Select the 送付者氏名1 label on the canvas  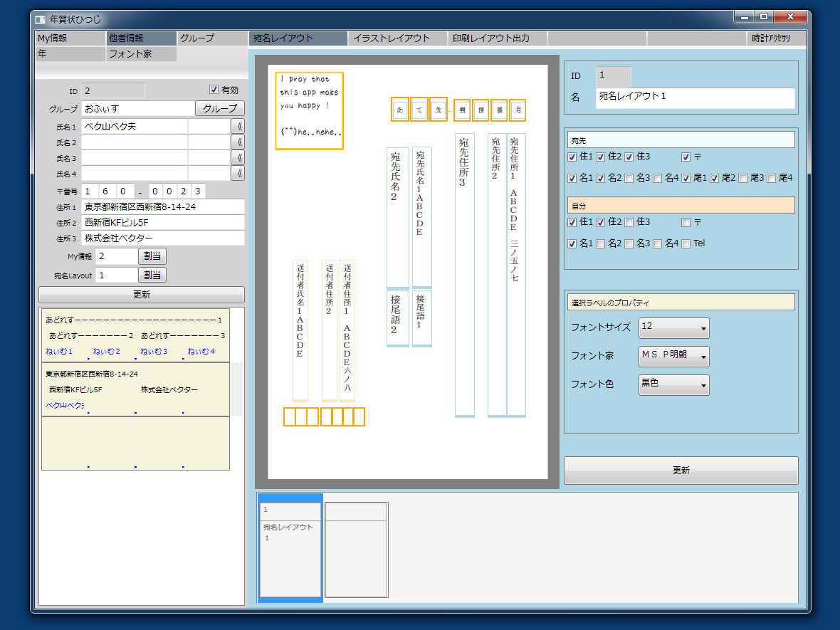tap(300, 330)
